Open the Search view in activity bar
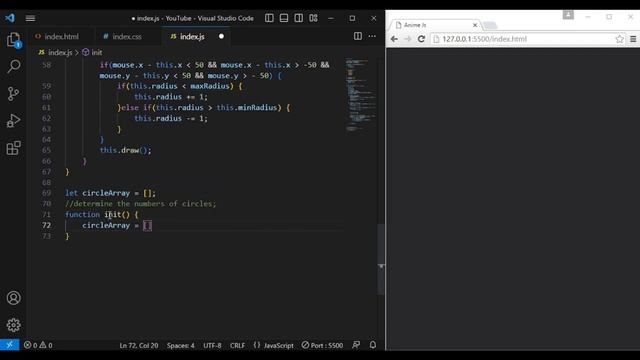 [x=13, y=67]
